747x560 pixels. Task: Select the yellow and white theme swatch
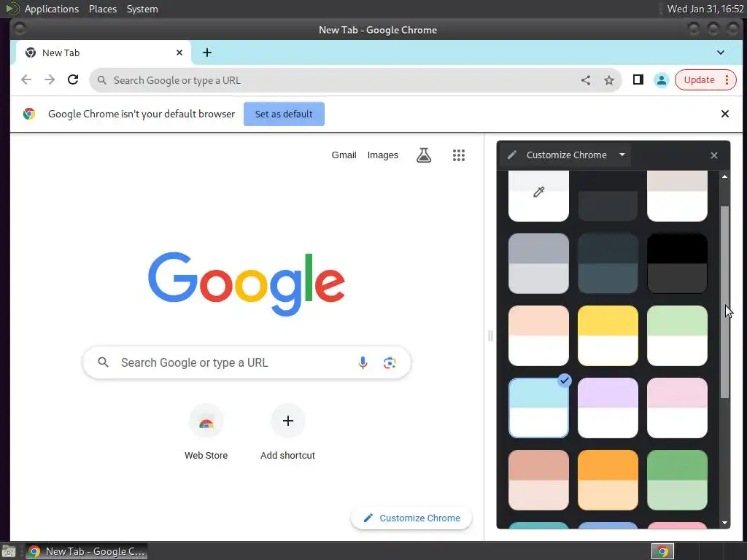(608, 335)
